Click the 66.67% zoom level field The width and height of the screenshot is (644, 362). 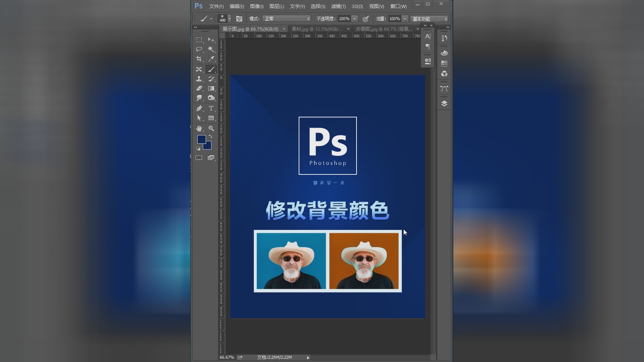(227, 358)
